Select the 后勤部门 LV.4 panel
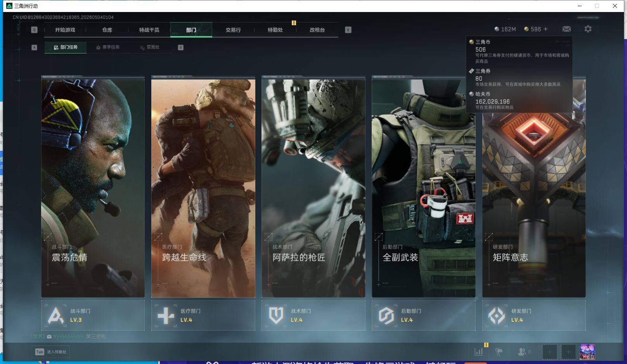627x364 pixels. click(423, 316)
